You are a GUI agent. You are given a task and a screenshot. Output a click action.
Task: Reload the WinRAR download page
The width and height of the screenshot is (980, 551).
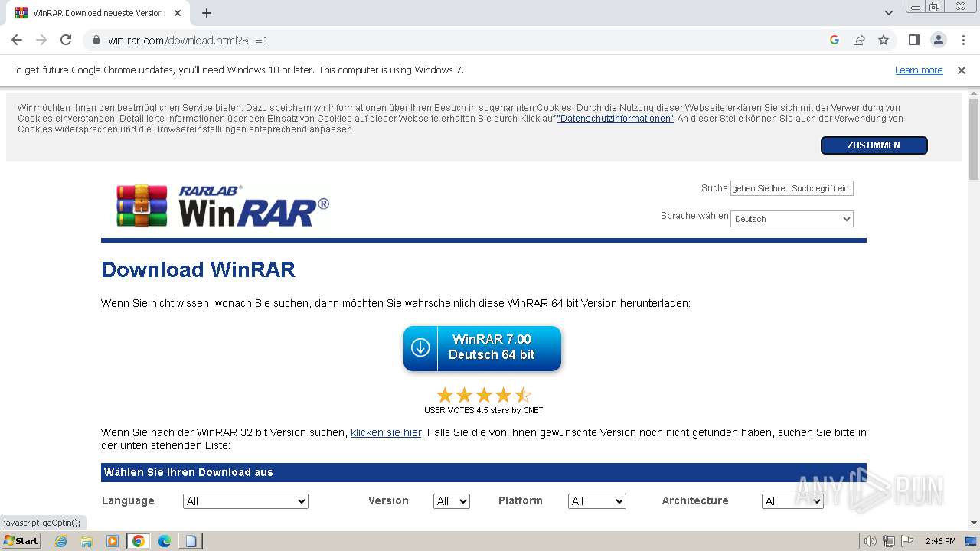66,40
